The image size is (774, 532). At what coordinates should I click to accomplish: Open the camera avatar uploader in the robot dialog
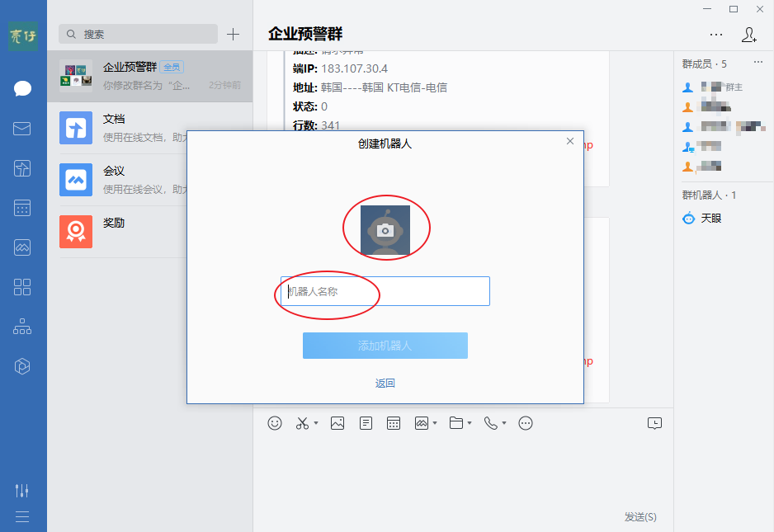coord(386,228)
